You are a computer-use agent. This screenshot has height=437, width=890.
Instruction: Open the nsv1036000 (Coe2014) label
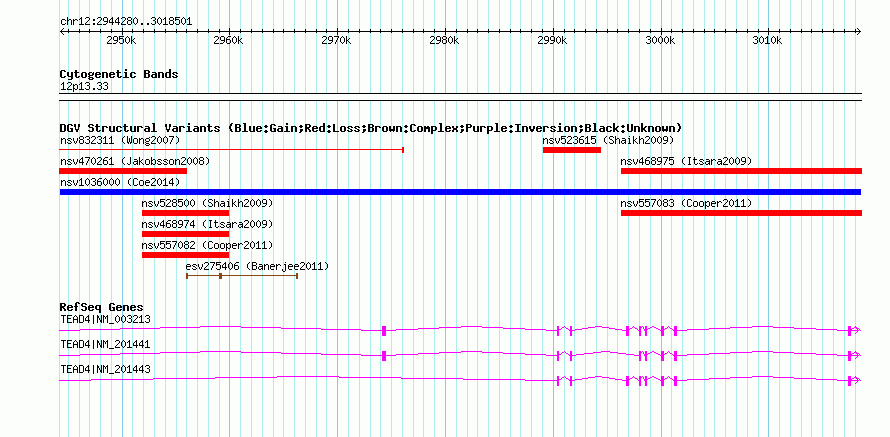pyautogui.click(x=120, y=182)
